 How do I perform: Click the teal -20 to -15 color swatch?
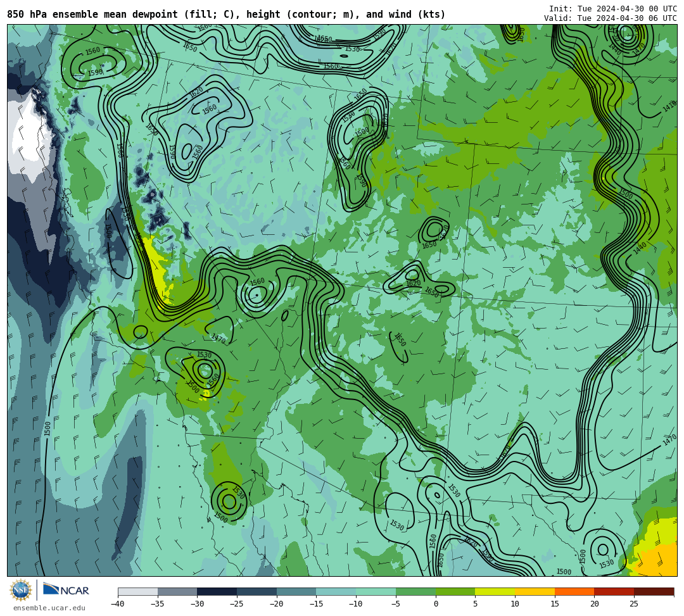(x=296, y=591)
